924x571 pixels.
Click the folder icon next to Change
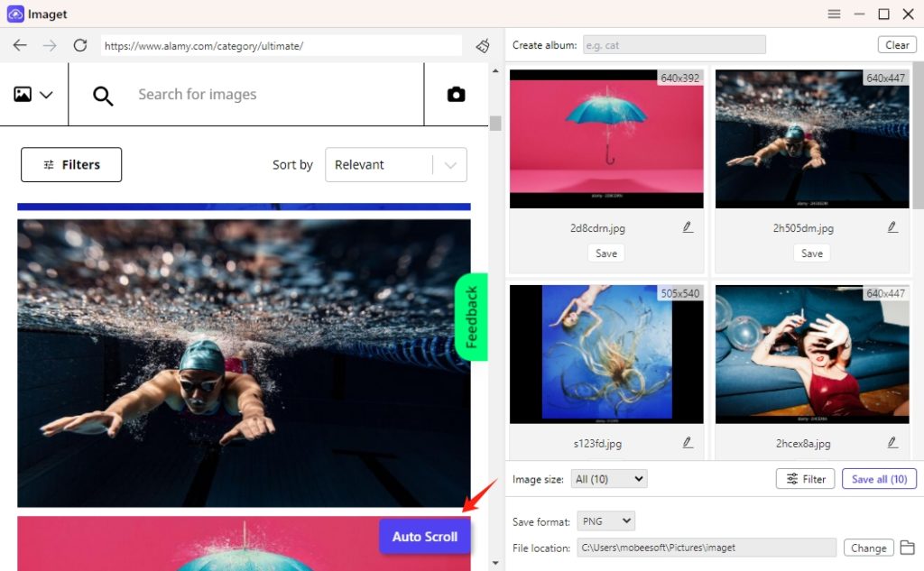pos(908,548)
